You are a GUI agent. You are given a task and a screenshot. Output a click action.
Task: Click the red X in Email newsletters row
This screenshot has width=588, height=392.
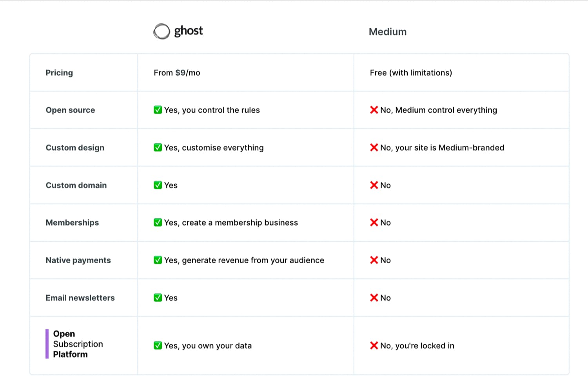374,298
